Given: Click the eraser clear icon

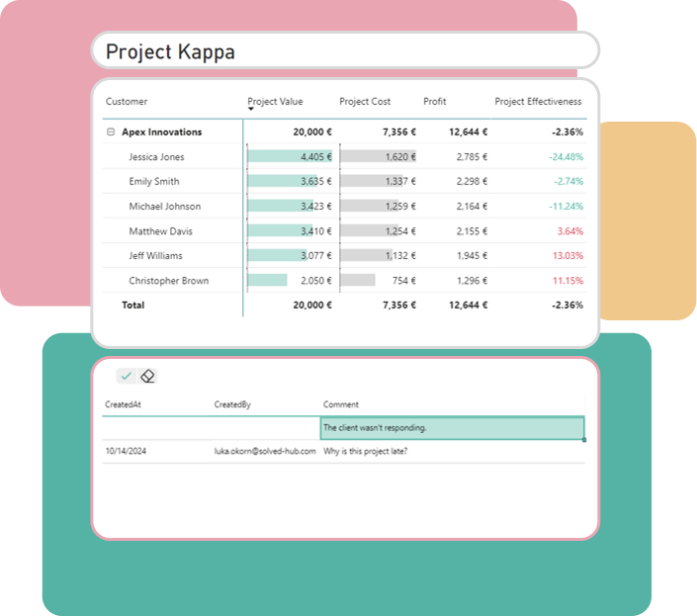Looking at the screenshot, I should click(147, 376).
